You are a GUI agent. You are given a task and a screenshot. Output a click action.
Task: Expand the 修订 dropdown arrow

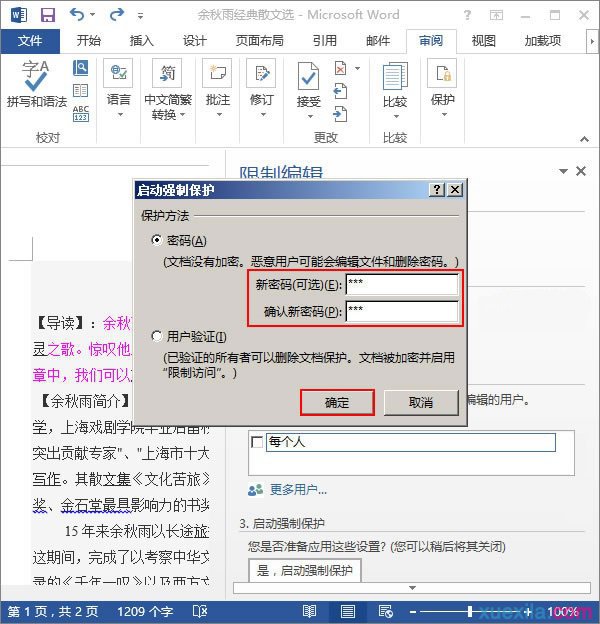pos(263,115)
